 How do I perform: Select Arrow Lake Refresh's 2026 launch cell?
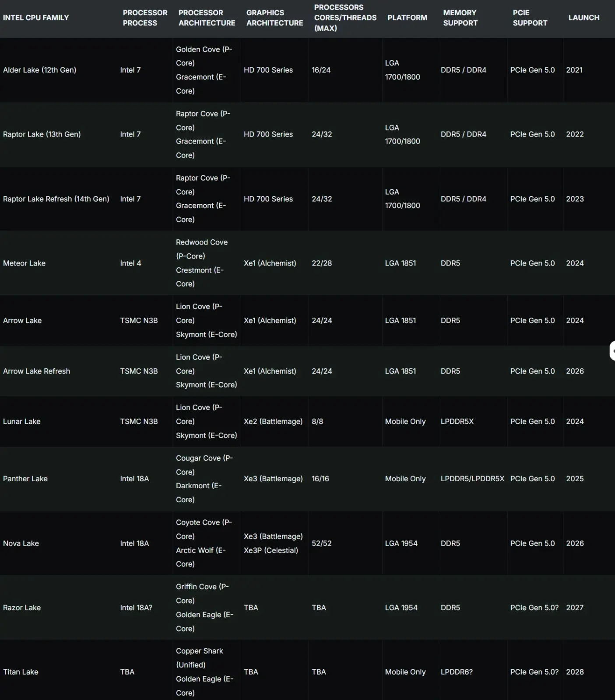tap(575, 371)
